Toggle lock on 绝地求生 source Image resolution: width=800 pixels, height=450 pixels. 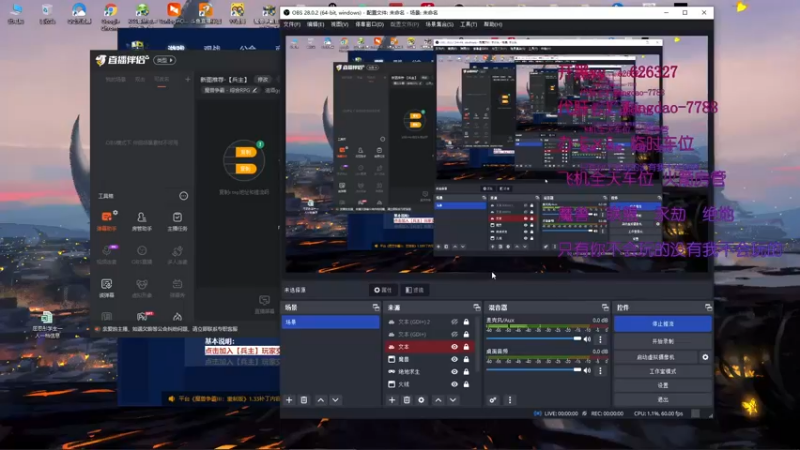click(x=466, y=372)
